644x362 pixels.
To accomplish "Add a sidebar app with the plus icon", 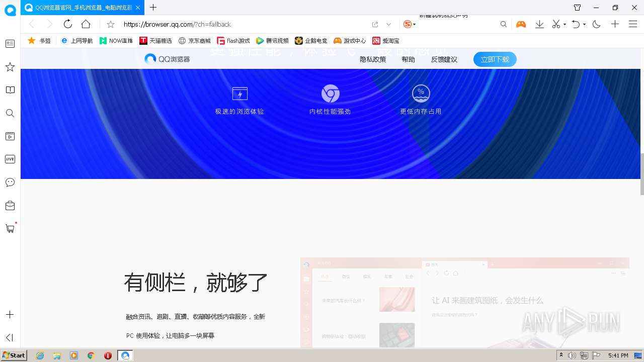I will click(10, 315).
